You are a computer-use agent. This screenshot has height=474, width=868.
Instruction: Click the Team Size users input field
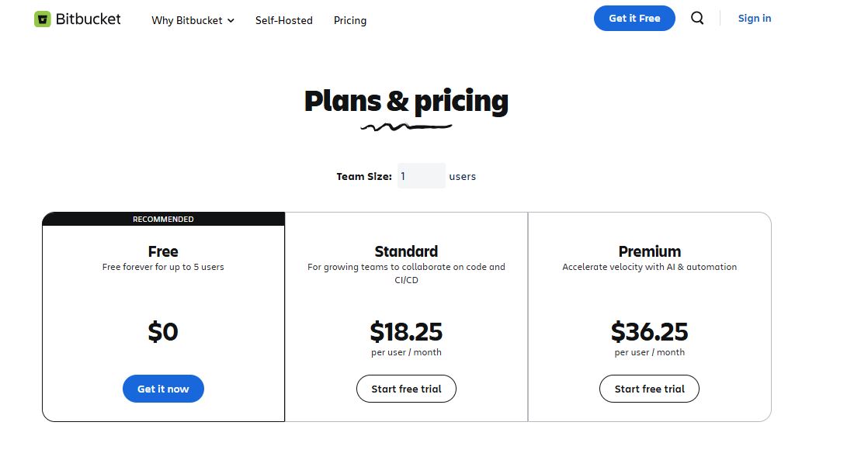click(x=421, y=176)
